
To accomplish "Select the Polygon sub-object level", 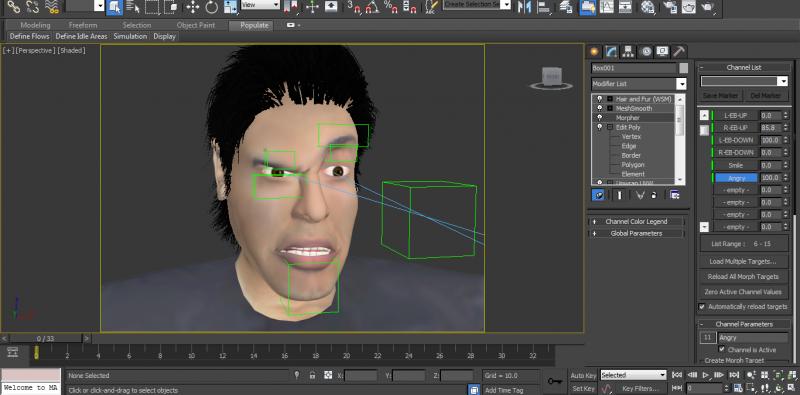I will pyautogui.click(x=633, y=165).
